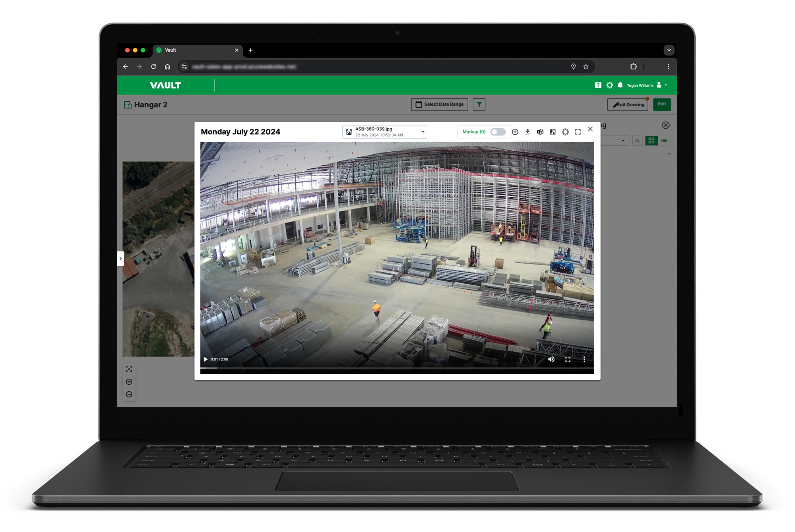Expand image dialog to fullscreen
This screenshot has height=532, width=795.
578,132
